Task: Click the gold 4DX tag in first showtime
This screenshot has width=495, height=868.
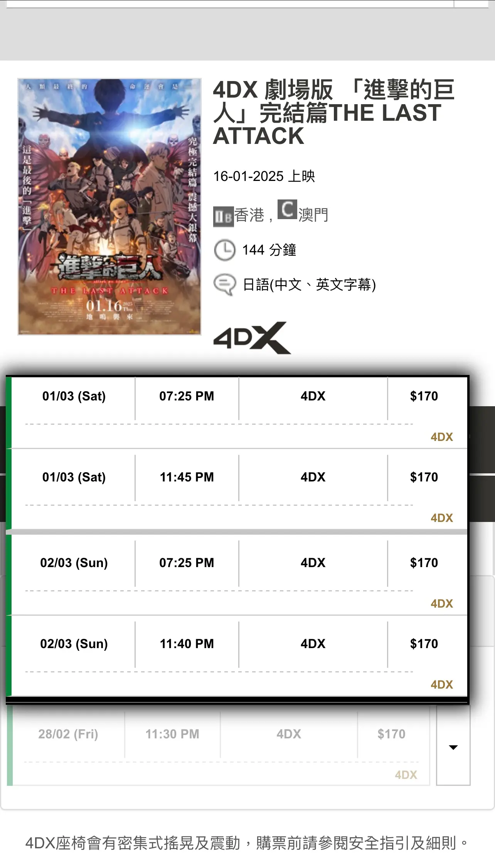Action: 442,437
